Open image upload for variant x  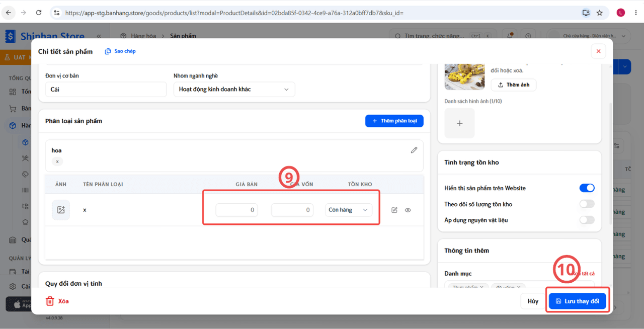tap(61, 210)
